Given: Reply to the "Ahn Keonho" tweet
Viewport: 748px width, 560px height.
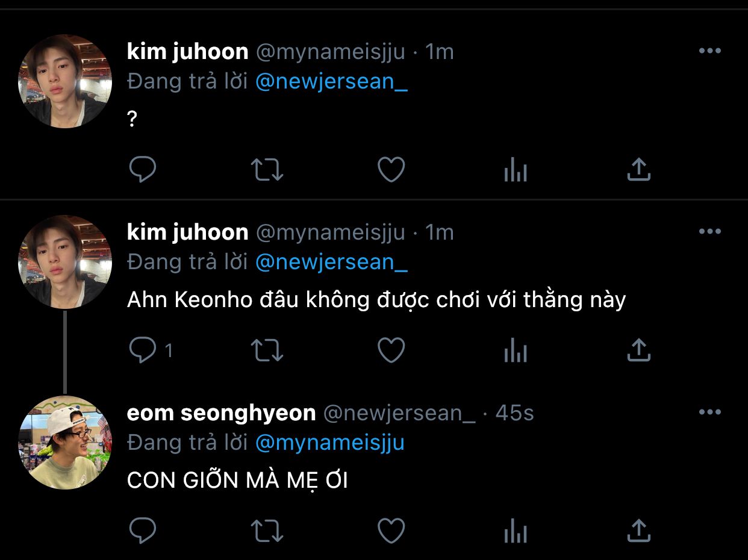Looking at the screenshot, I should point(143,350).
